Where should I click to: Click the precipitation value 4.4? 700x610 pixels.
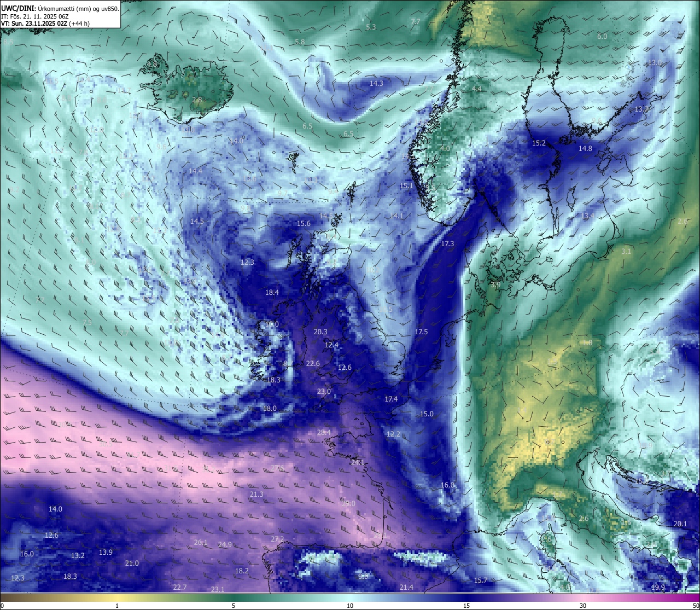click(x=477, y=89)
